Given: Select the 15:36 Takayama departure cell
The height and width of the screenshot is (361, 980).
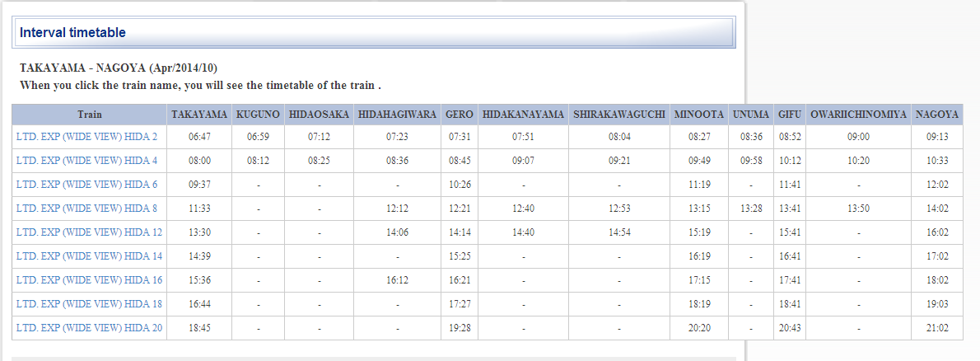Looking at the screenshot, I should (x=199, y=279).
